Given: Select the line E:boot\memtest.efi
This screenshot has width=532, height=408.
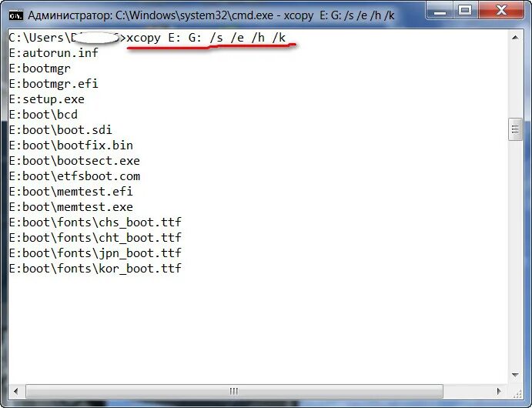Looking at the screenshot, I should [71, 192].
